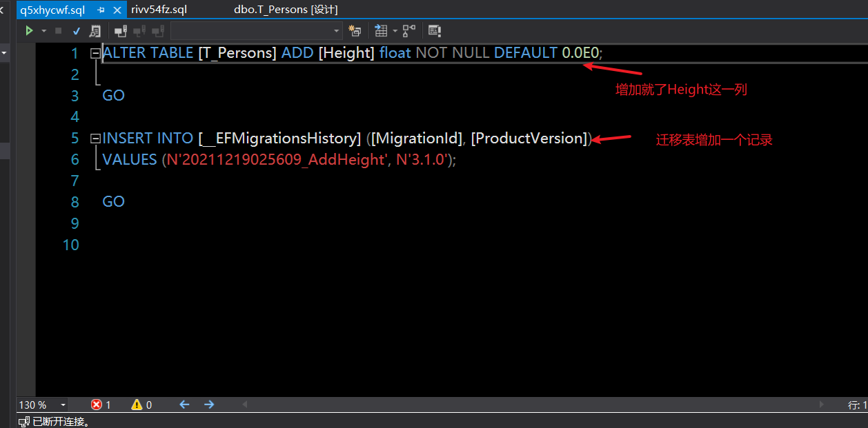Navigate backward with left arrow
Screen dimensions: 868x428
[x=184, y=405]
